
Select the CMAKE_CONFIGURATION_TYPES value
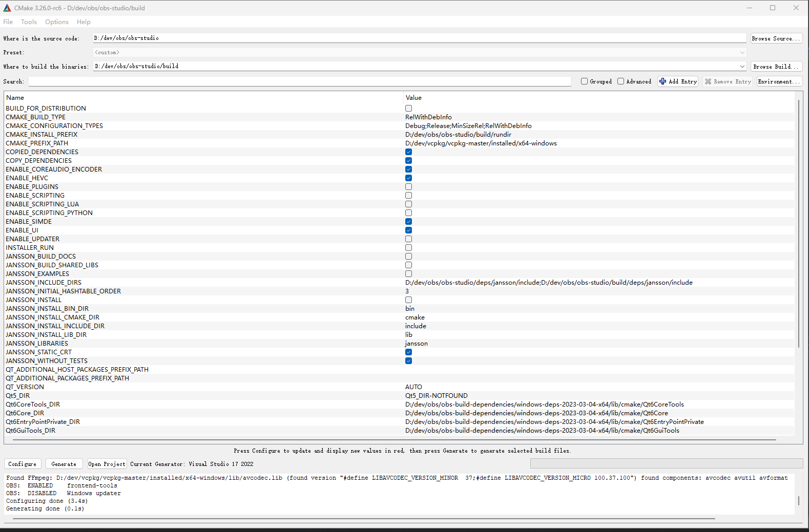(468, 126)
